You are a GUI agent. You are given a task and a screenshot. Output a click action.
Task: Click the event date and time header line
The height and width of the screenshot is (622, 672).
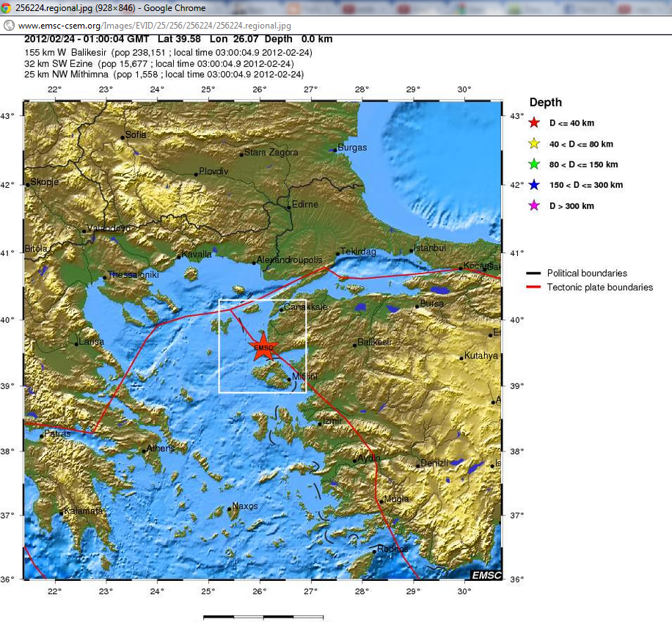coord(178,39)
